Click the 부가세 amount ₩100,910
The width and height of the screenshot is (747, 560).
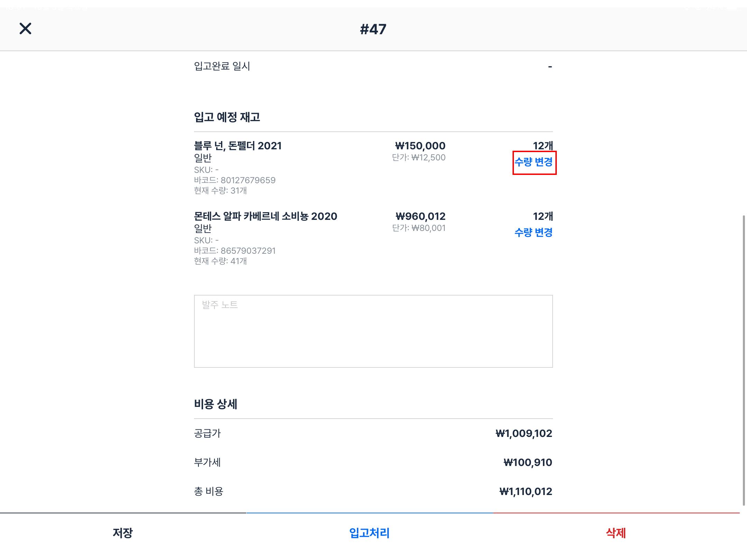click(527, 463)
